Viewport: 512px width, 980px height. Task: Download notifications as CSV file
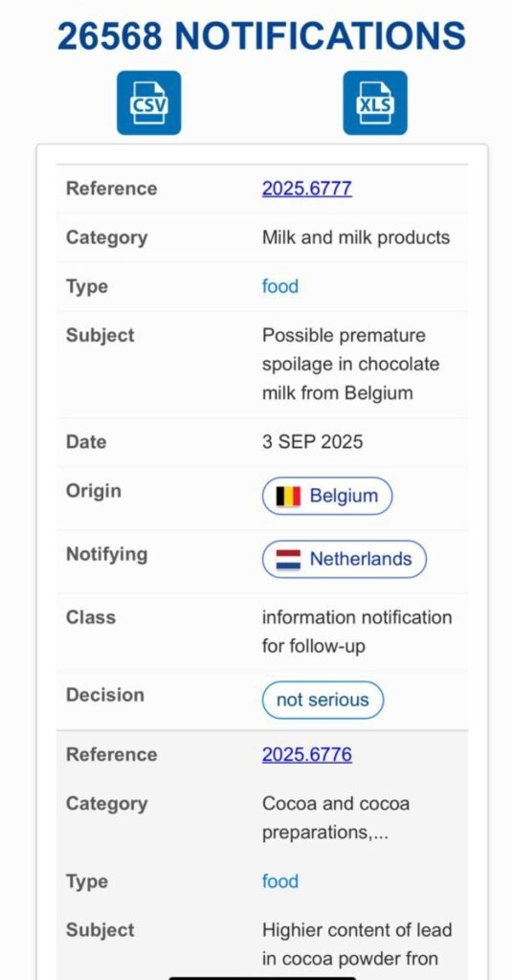click(148, 102)
